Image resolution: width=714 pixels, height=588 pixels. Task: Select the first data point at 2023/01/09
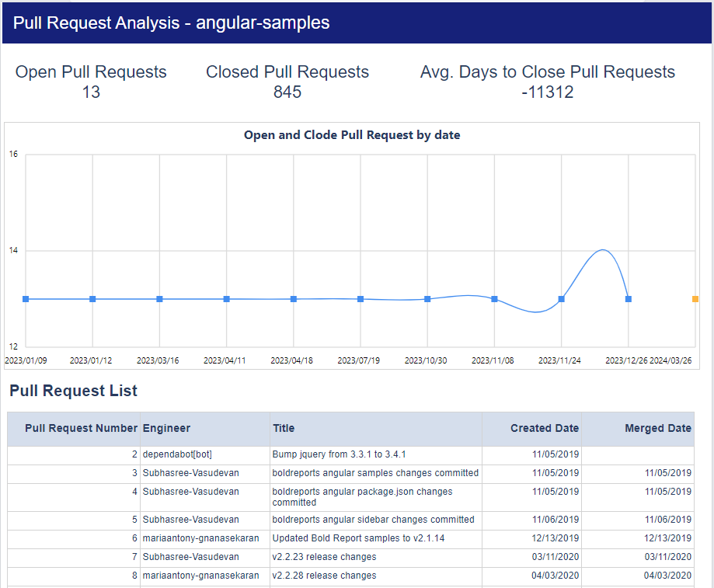point(26,298)
